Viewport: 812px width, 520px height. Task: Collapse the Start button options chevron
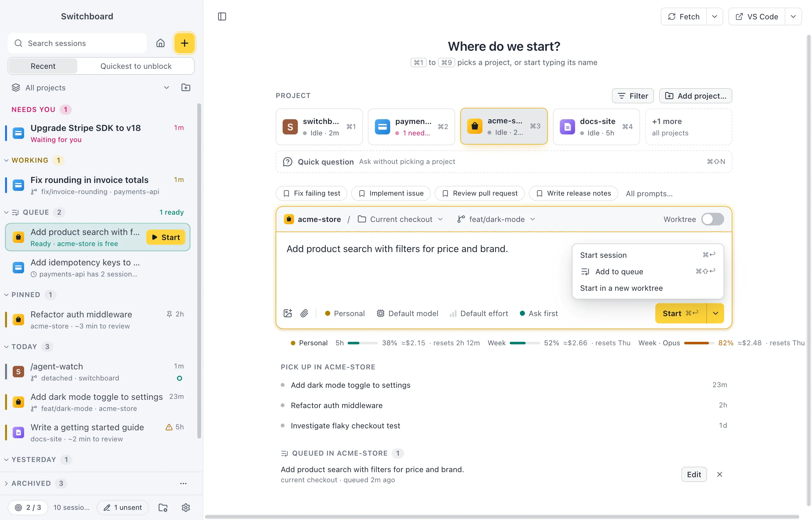[x=715, y=313]
